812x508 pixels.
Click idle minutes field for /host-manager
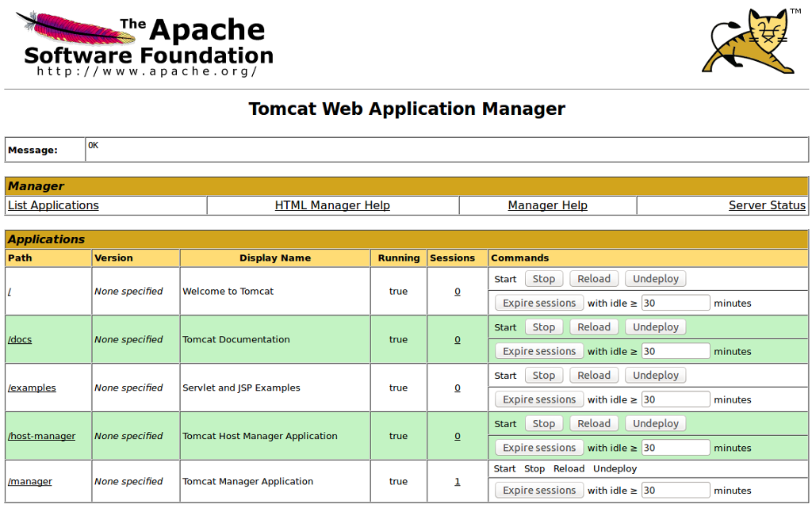[x=676, y=448]
